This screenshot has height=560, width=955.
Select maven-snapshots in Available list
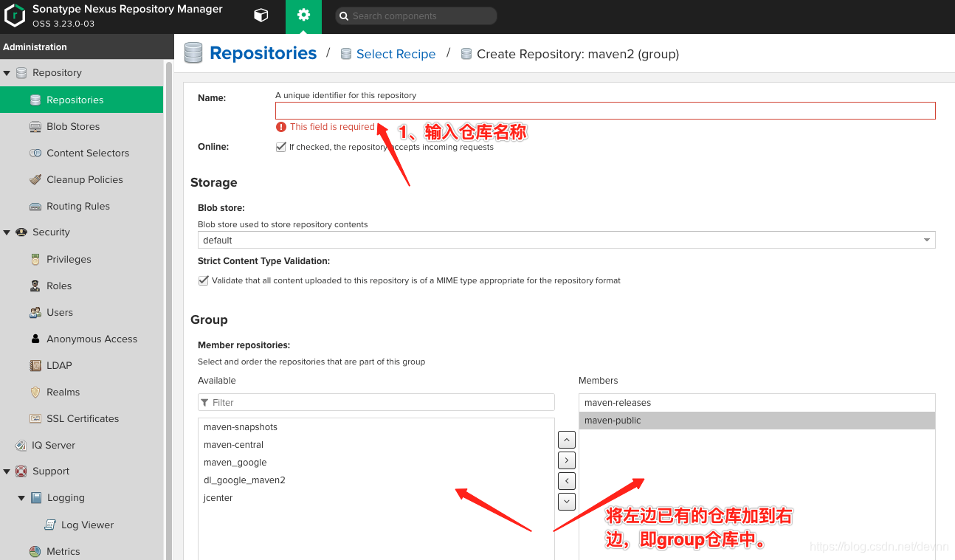pos(376,427)
